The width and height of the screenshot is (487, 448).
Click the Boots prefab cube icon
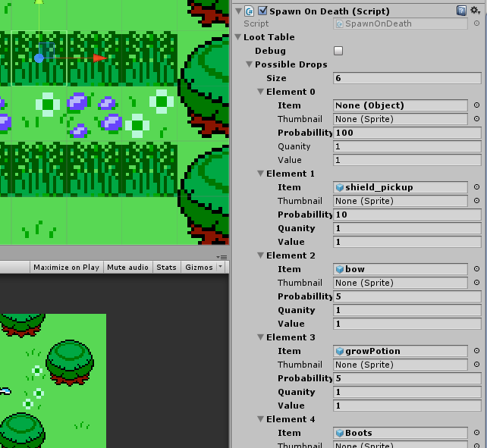[340, 433]
